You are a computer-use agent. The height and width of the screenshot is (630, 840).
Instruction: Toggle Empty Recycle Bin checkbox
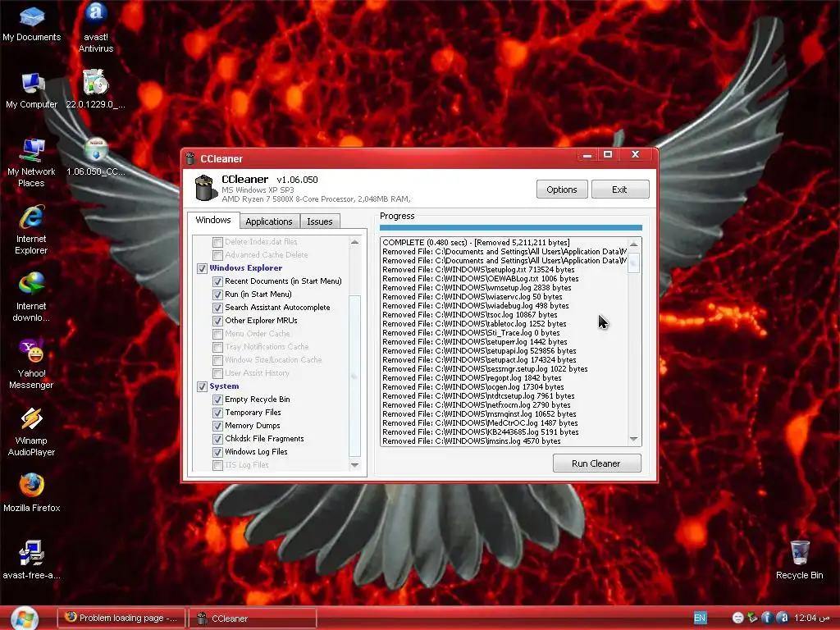pyautogui.click(x=217, y=399)
